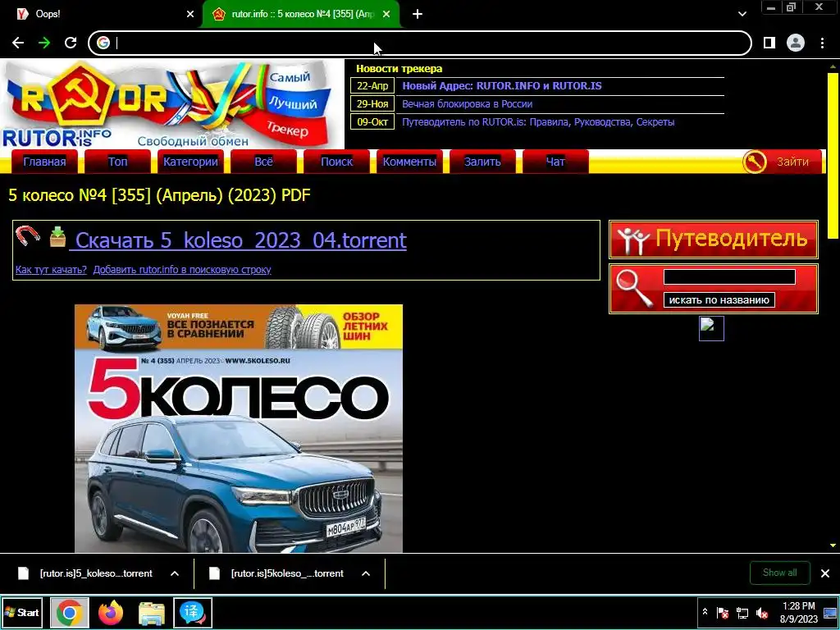Click the magnifier icon in the search box
This screenshot has width=840, height=630.
pos(634,288)
